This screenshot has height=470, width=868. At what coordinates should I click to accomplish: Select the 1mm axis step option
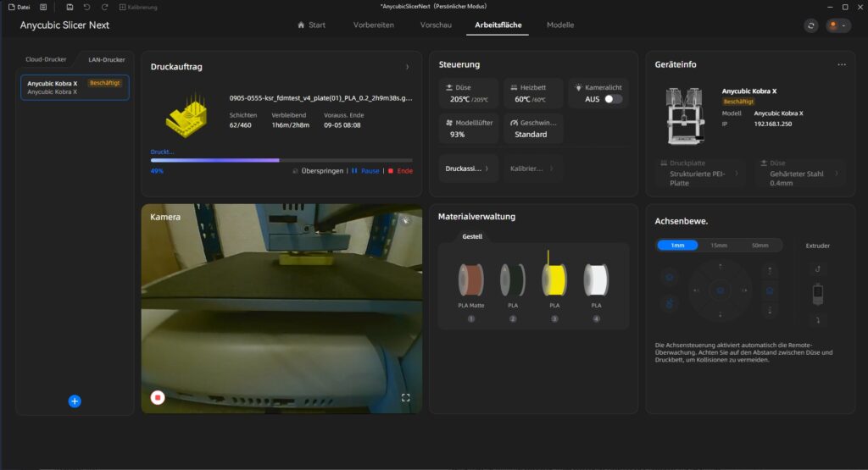click(x=677, y=245)
